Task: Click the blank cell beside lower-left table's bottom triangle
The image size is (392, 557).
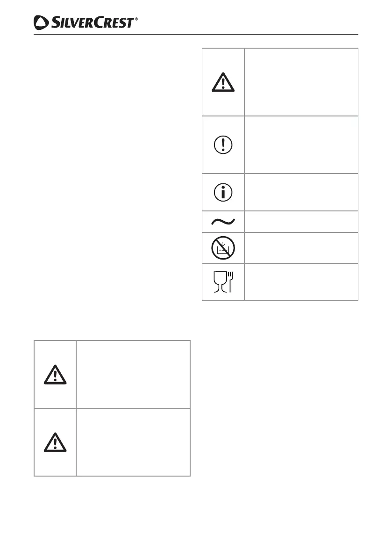Action: [133, 442]
